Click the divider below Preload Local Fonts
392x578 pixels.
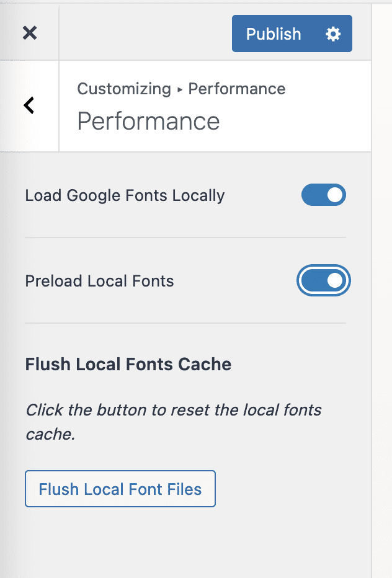tap(185, 323)
